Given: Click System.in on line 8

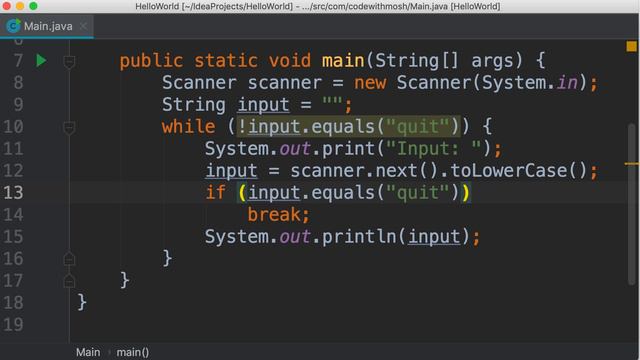Looking at the screenshot, I should click(x=530, y=83).
